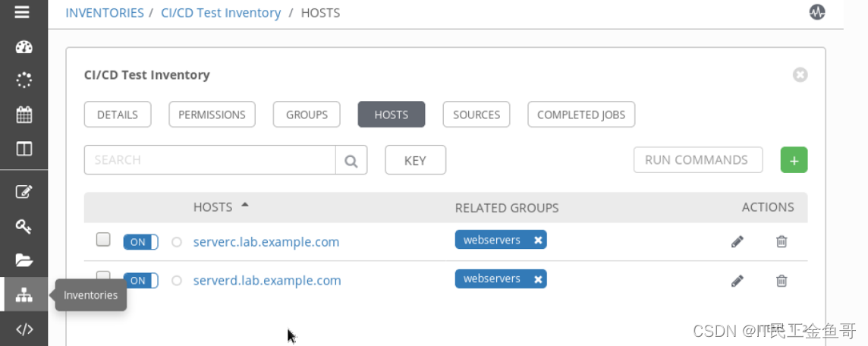Screen dimensions: 868x346
Task: Open Schedules calendar icon in sidebar
Action: point(24,115)
